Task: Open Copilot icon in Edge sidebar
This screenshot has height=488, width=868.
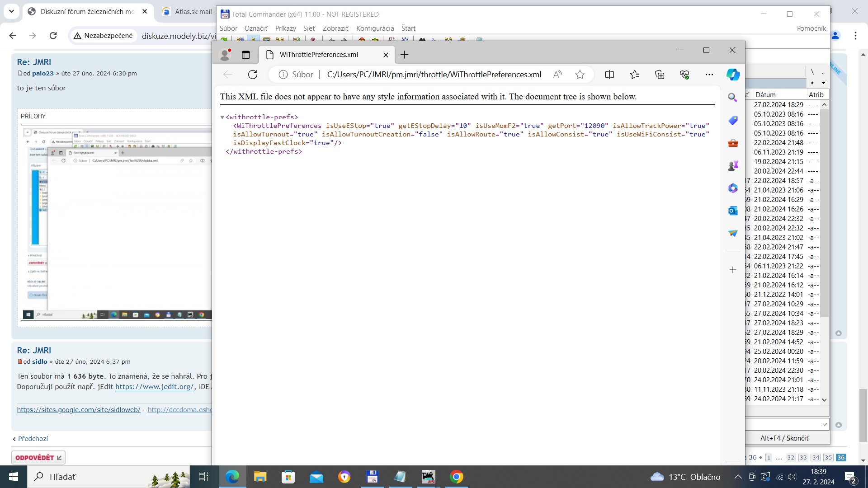Action: click(x=733, y=75)
